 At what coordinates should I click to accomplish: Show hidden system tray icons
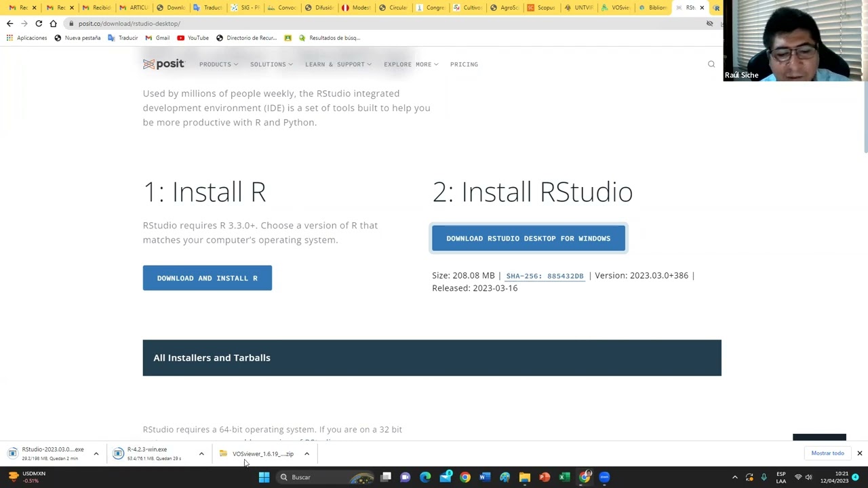click(x=734, y=477)
